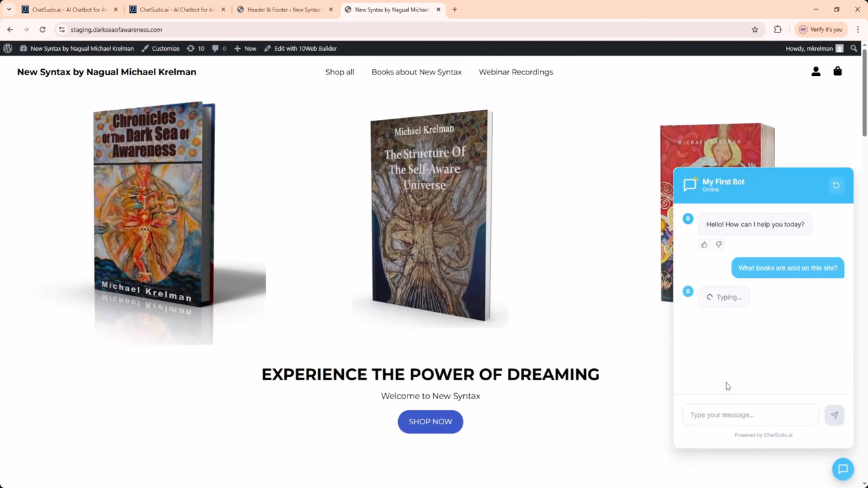Expand the tab search dropdown arrow

click(x=9, y=9)
